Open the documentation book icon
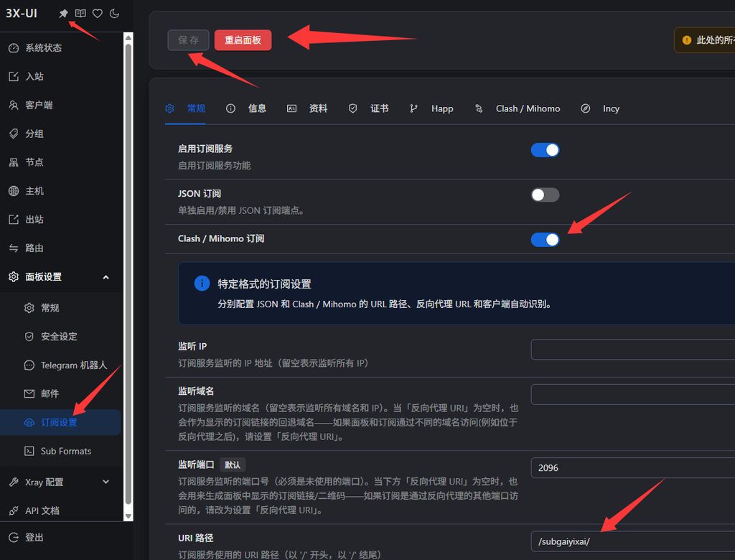This screenshot has height=560, width=735. pyautogui.click(x=80, y=14)
